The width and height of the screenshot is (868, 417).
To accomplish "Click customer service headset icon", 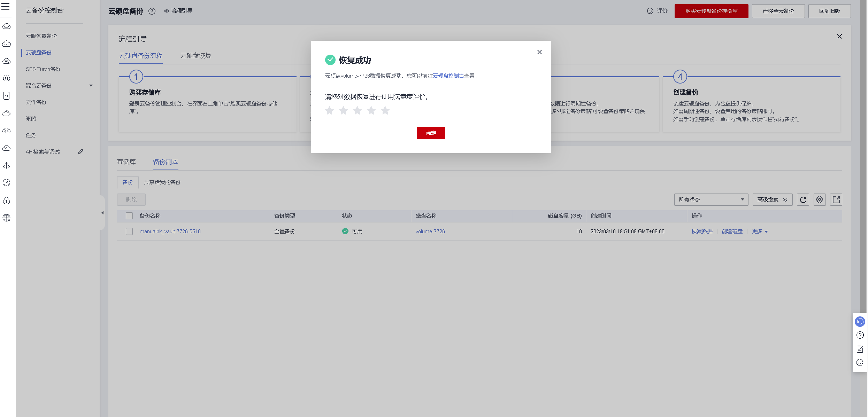I will [x=860, y=322].
